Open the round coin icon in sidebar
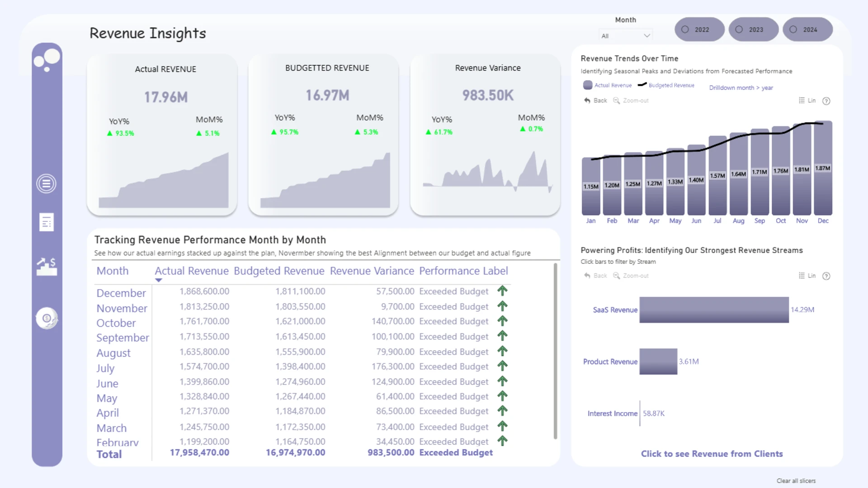Viewport: 868px width, 488px height. (47, 319)
